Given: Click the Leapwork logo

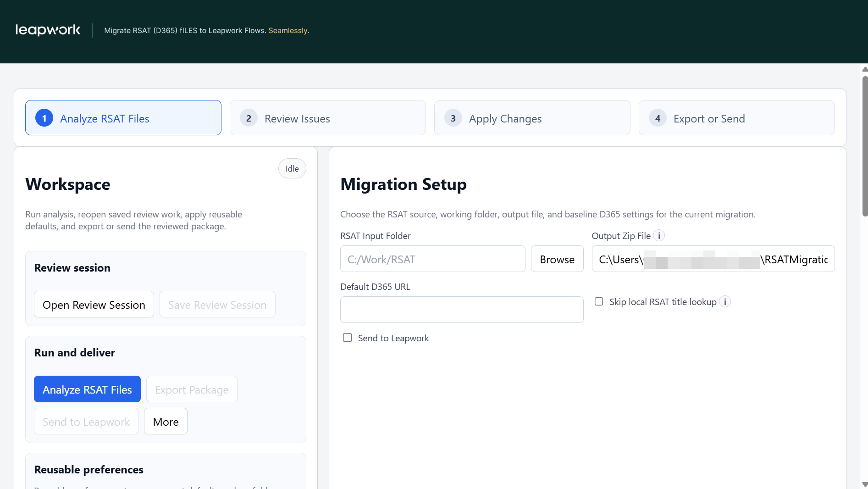Looking at the screenshot, I should pos(48,30).
